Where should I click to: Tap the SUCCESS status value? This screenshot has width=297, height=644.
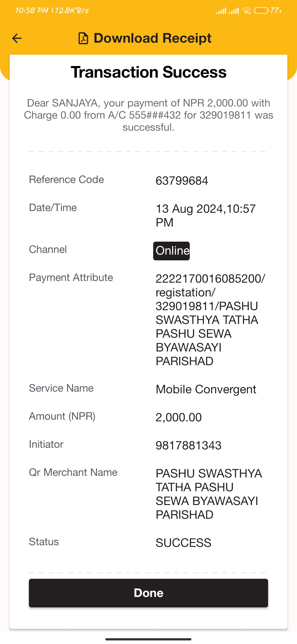(x=183, y=543)
